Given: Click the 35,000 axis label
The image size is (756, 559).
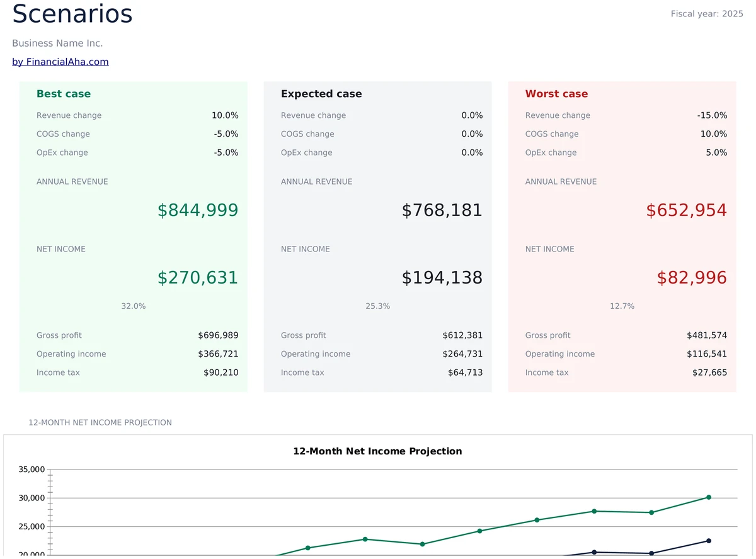Looking at the screenshot, I should [32, 470].
